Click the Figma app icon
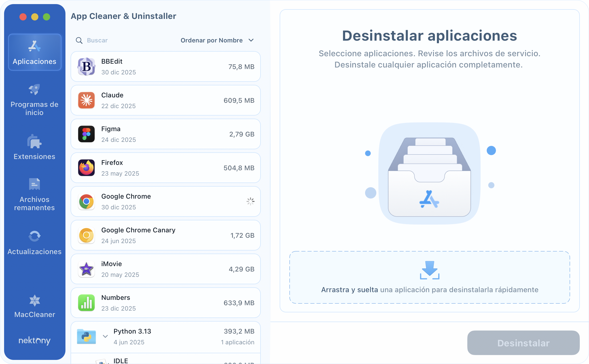This screenshot has width=589, height=364. coord(86,134)
